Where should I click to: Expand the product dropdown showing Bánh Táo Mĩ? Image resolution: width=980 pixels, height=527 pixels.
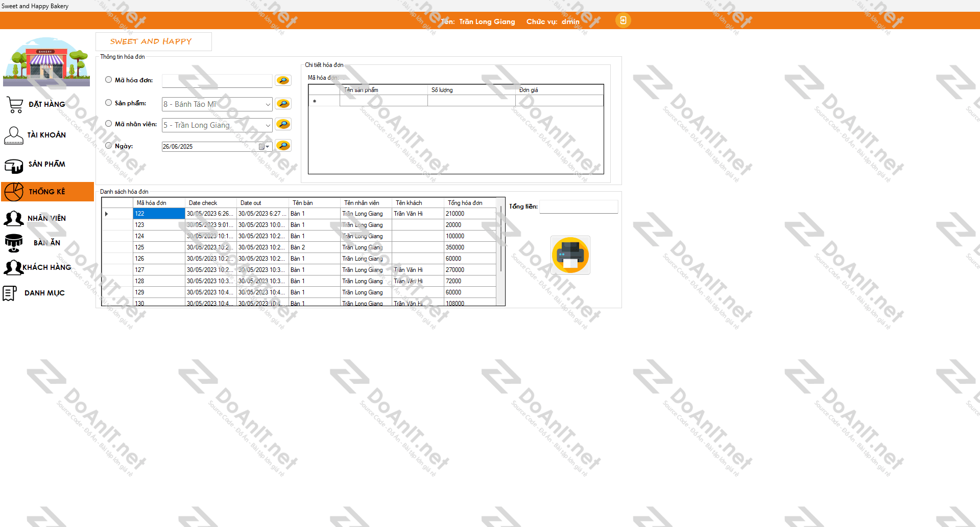(268, 104)
